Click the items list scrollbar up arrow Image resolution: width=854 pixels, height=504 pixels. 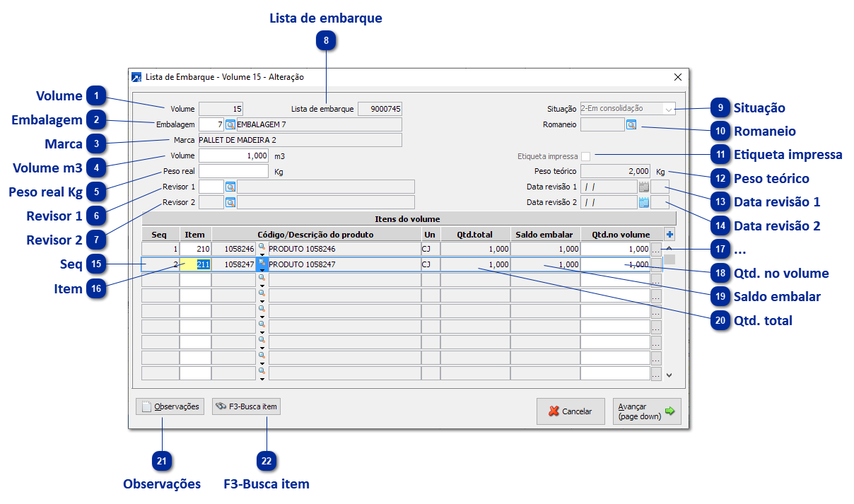click(669, 249)
